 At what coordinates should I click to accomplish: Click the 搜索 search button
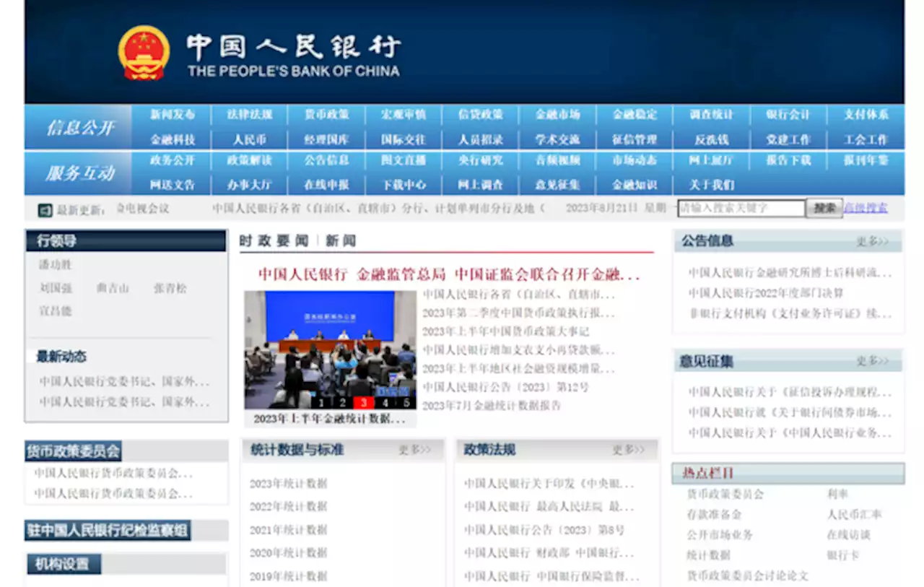(x=824, y=208)
